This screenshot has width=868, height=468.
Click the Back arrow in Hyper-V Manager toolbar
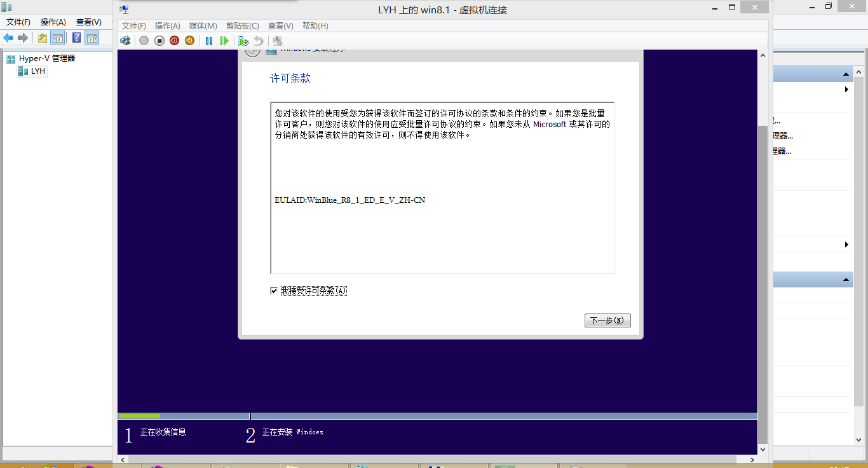pos(8,38)
